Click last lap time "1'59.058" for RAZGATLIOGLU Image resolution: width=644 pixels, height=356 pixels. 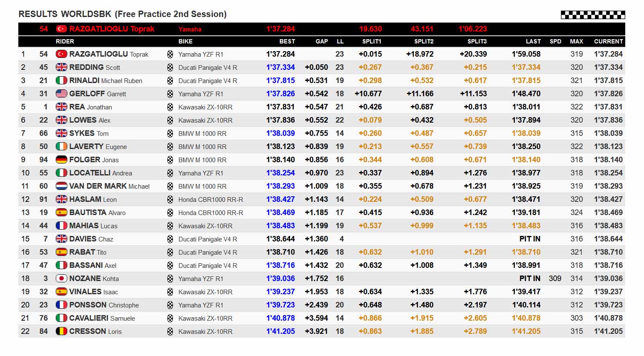point(526,54)
